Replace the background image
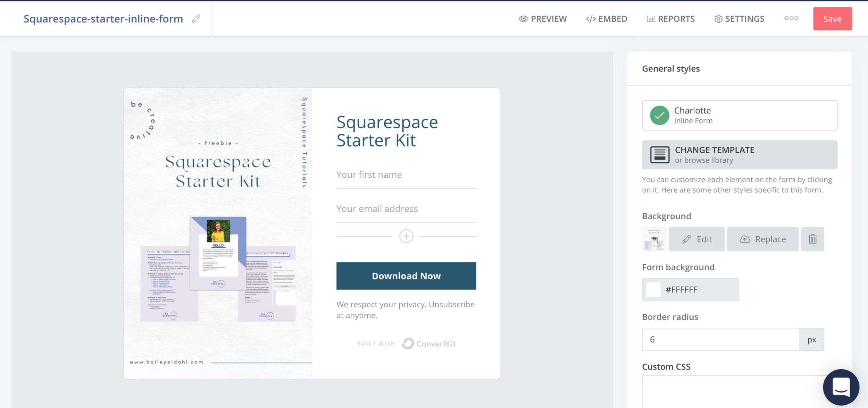The width and height of the screenshot is (868, 408). point(763,239)
